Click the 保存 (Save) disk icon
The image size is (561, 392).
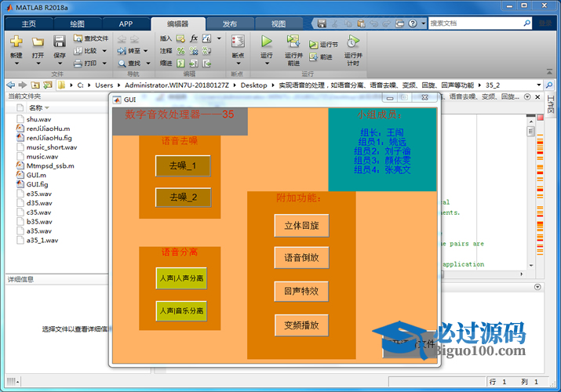click(x=60, y=42)
